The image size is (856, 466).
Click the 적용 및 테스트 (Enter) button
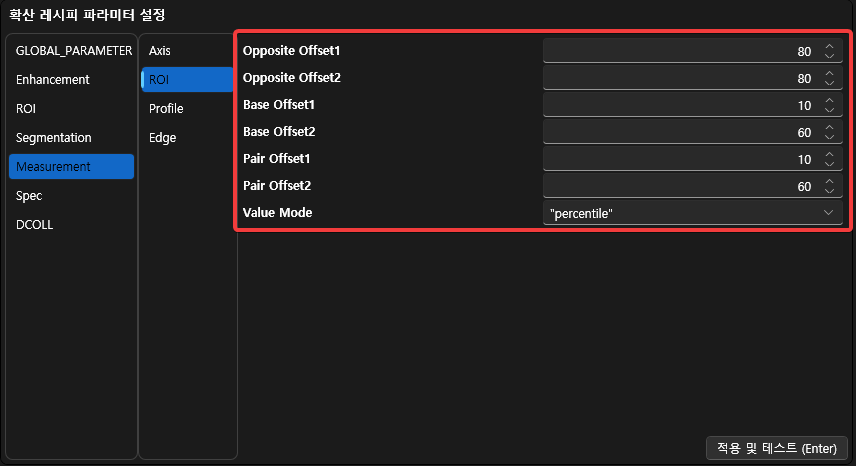(777, 448)
